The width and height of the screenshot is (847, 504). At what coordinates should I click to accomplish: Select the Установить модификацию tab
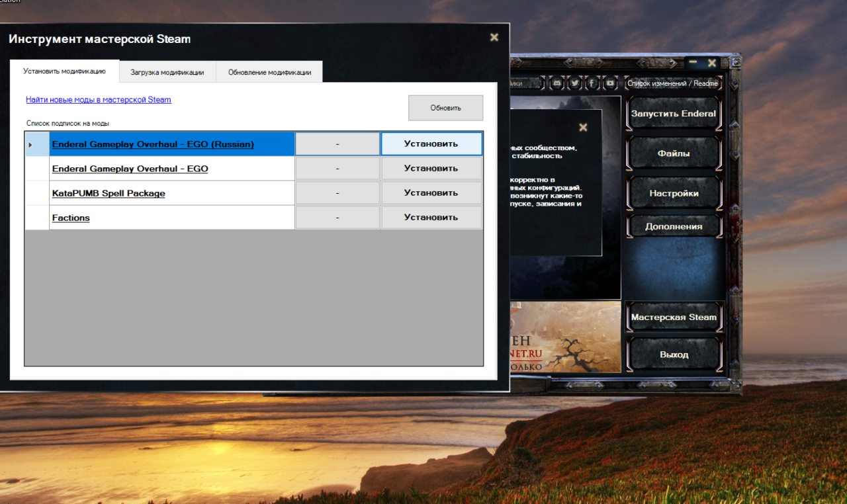point(64,71)
